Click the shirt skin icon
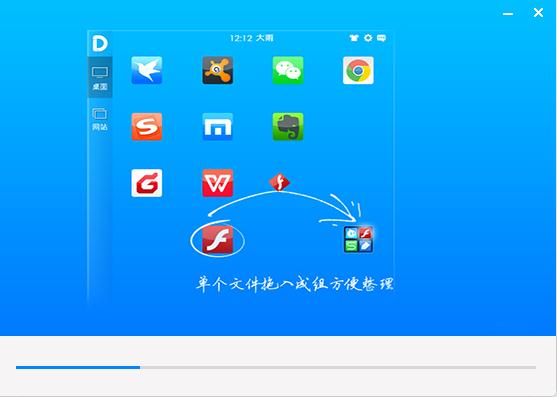The height and width of the screenshot is (397, 557). [x=354, y=38]
